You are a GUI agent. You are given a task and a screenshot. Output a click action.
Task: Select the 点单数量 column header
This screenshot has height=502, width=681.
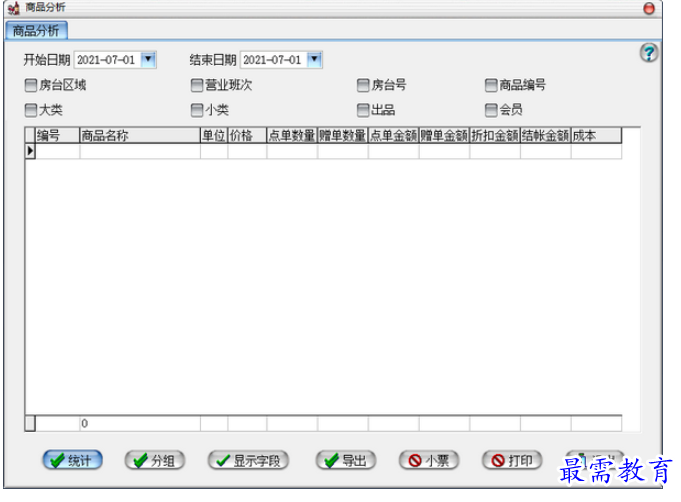click(292, 135)
